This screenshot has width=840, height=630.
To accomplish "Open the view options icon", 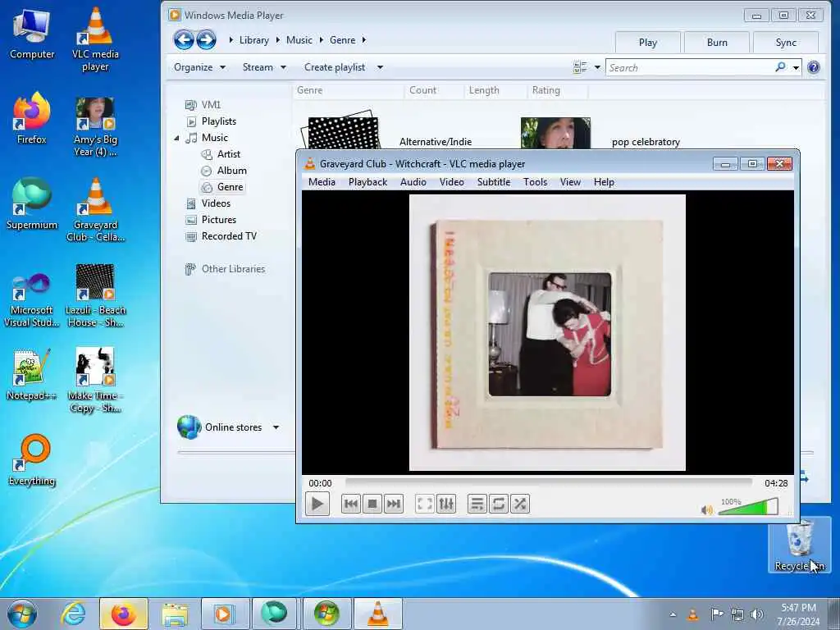I will 580,67.
